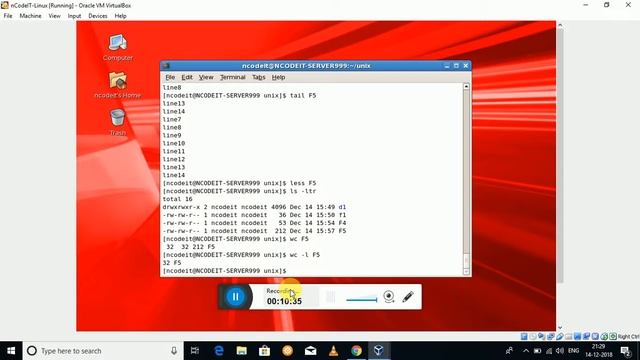
Task: Click the microphone icon in search box
Action: tap(174, 351)
